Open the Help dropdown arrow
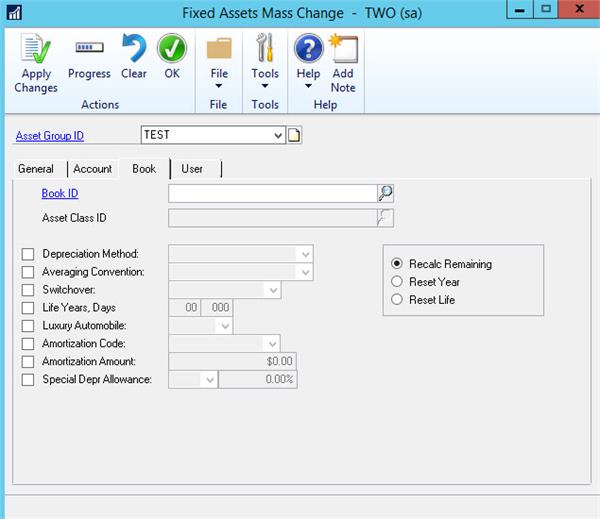 (x=308, y=87)
